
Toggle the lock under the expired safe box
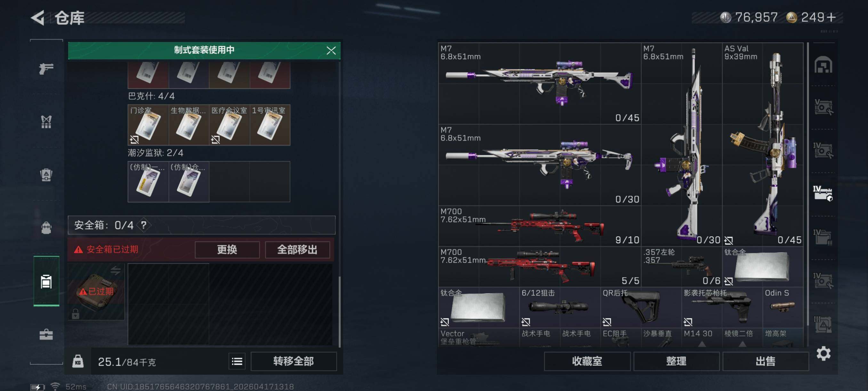(76, 314)
